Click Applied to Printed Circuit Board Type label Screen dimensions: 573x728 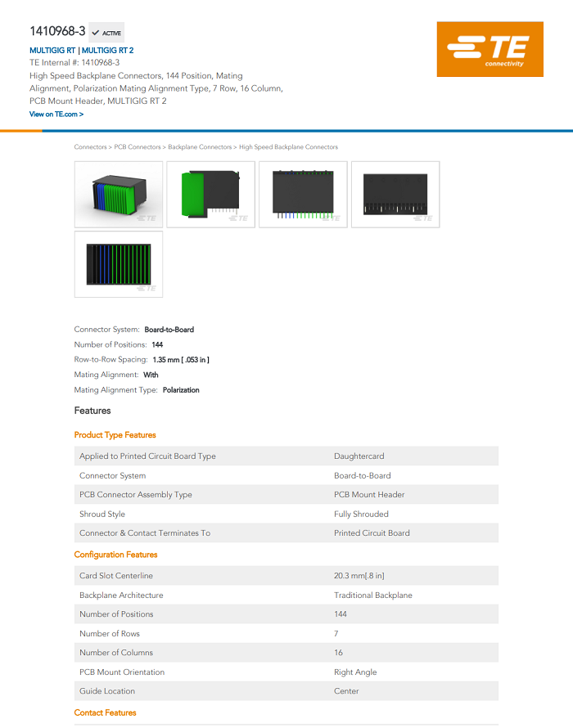[148, 456]
